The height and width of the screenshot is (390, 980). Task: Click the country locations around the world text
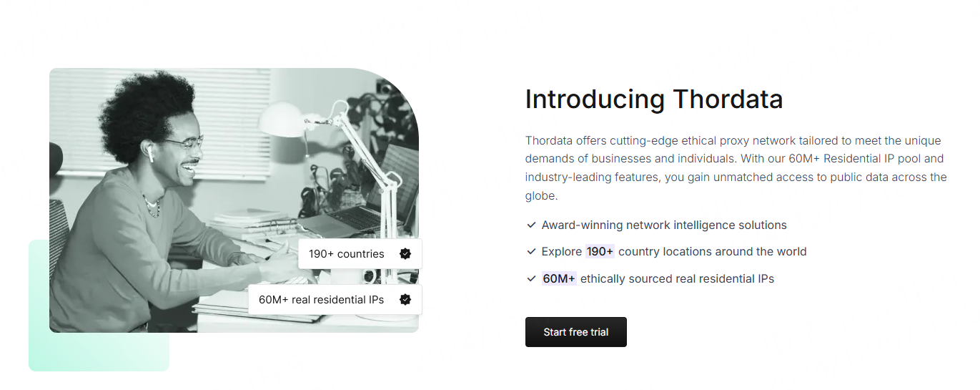pos(712,252)
